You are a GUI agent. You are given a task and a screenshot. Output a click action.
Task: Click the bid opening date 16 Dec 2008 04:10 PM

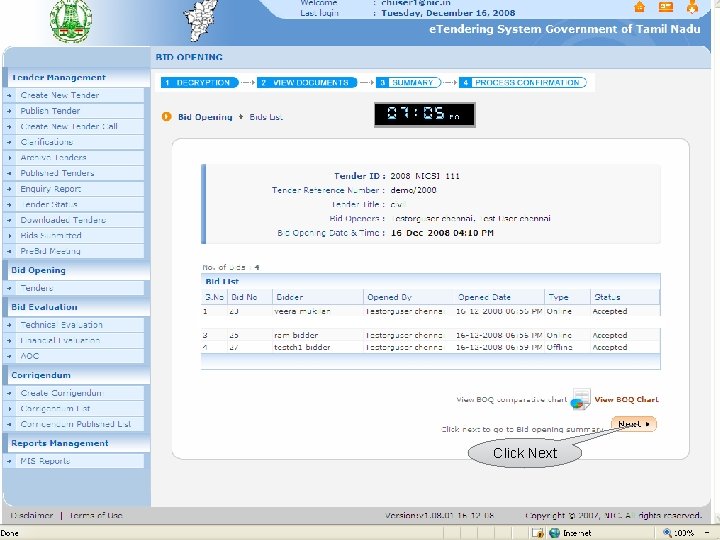442,233
